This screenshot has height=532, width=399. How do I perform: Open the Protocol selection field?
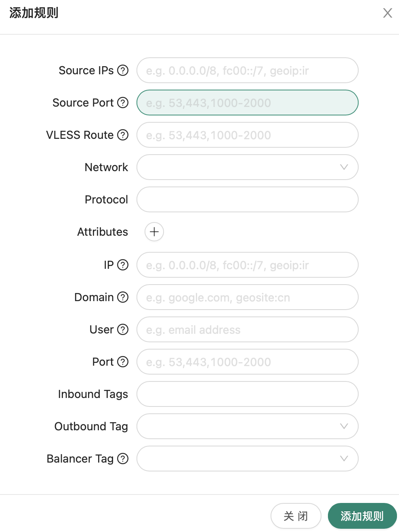pyautogui.click(x=247, y=199)
